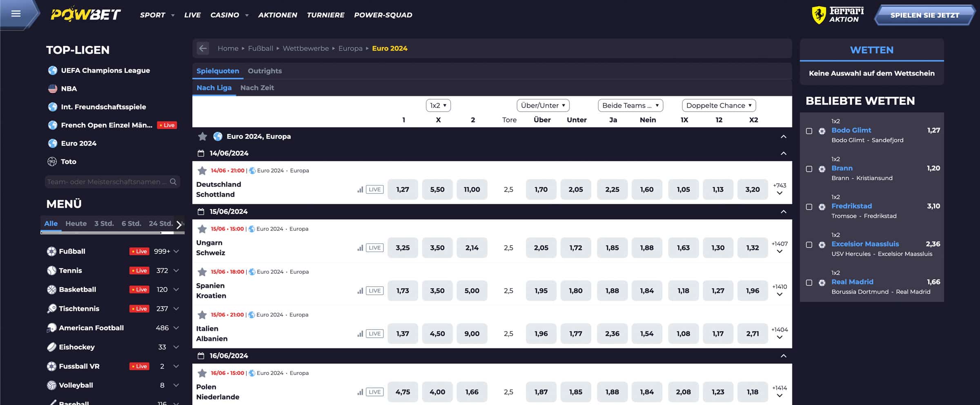Favorite the Deutschland vs Schottland match star
980x405 pixels.
tap(202, 170)
